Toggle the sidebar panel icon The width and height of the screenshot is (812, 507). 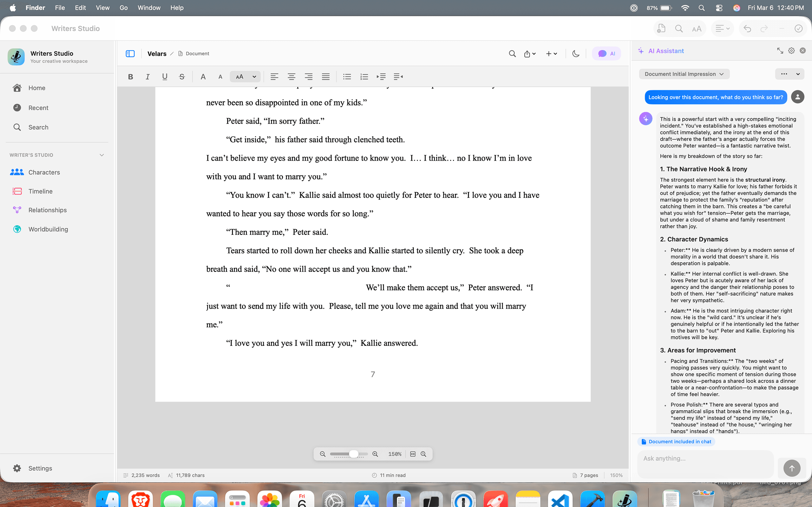tap(130, 54)
